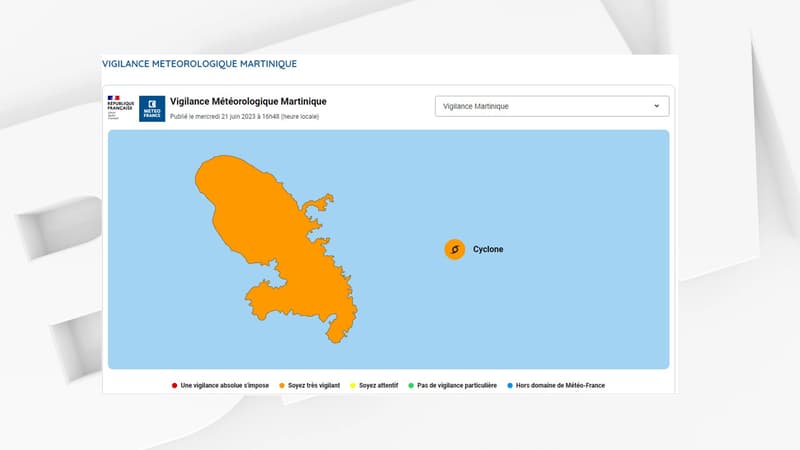Select the "Hors domaine de Météo-France" legend label
The height and width of the screenshot is (450, 800).
click(560, 385)
